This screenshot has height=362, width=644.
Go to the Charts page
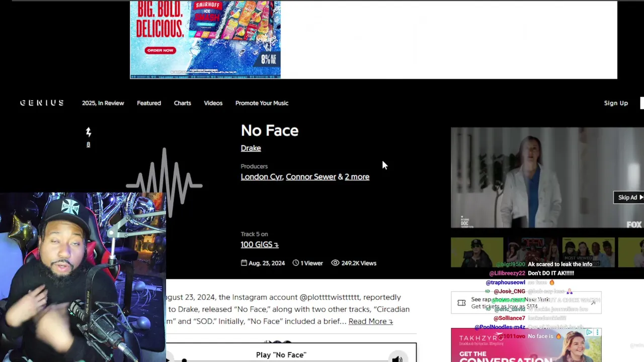tap(182, 103)
